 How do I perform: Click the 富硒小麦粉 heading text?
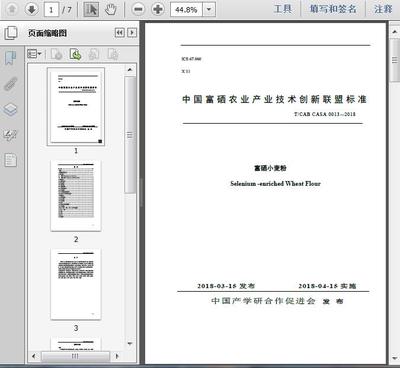coord(270,168)
